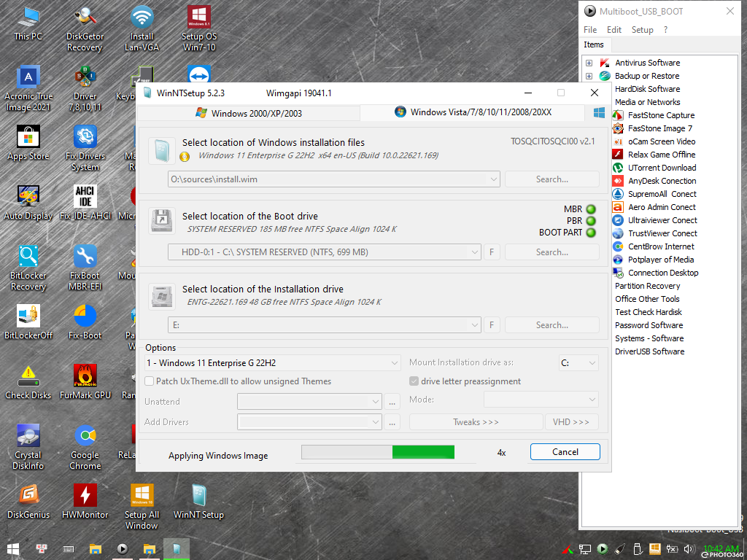Viewport: 747px width, 560px height.
Task: Open Installation drive E: dropdown
Action: pyautogui.click(x=474, y=325)
